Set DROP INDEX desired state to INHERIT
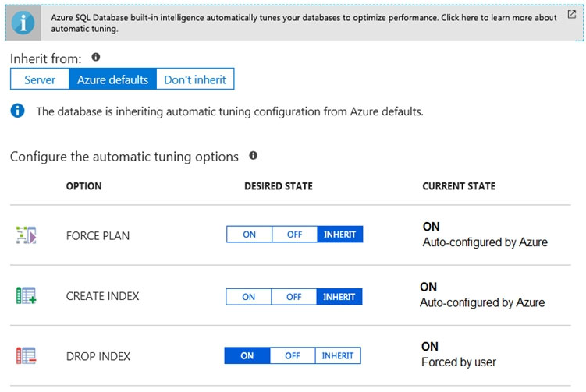This screenshot has width=586, height=392. (338, 356)
